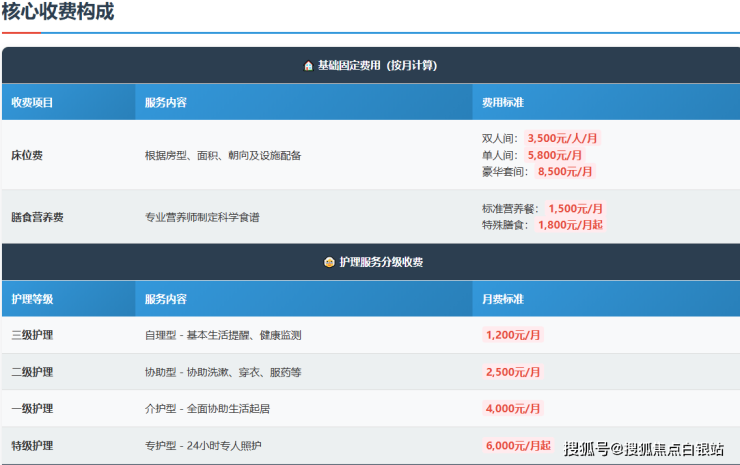740x465 pixels.
Task: Click the 5,800元/月 single room price
Action: [555, 155]
